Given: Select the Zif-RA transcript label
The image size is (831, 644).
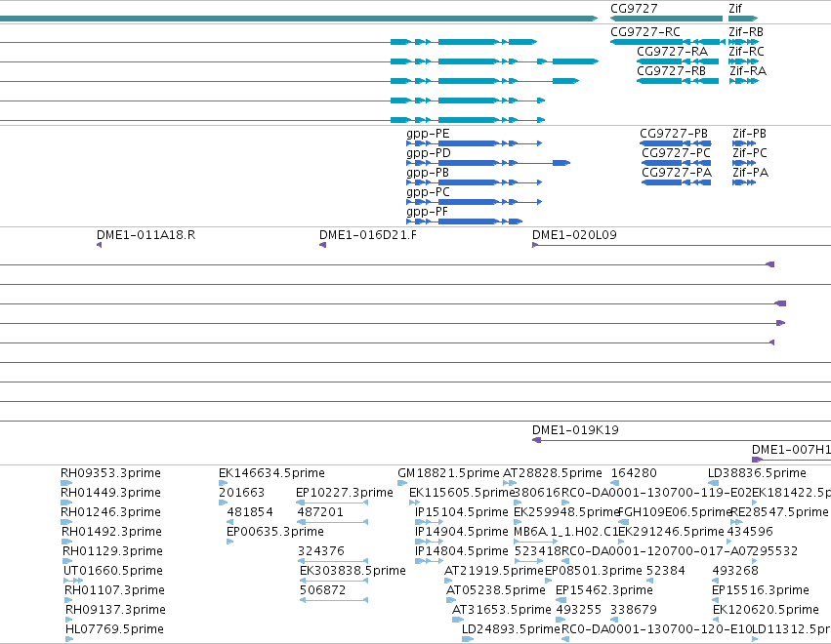Looking at the screenshot, I should [747, 71].
